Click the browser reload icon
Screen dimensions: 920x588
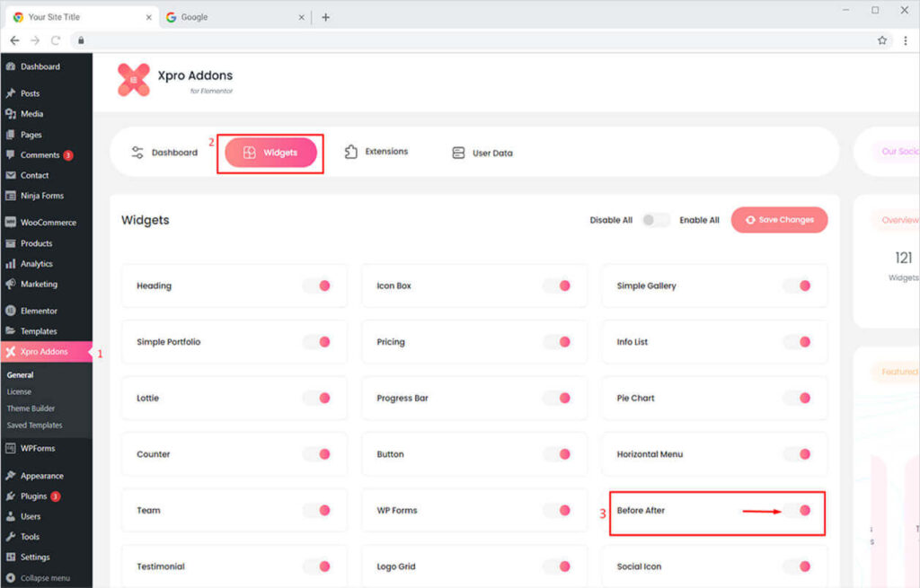[x=56, y=40]
